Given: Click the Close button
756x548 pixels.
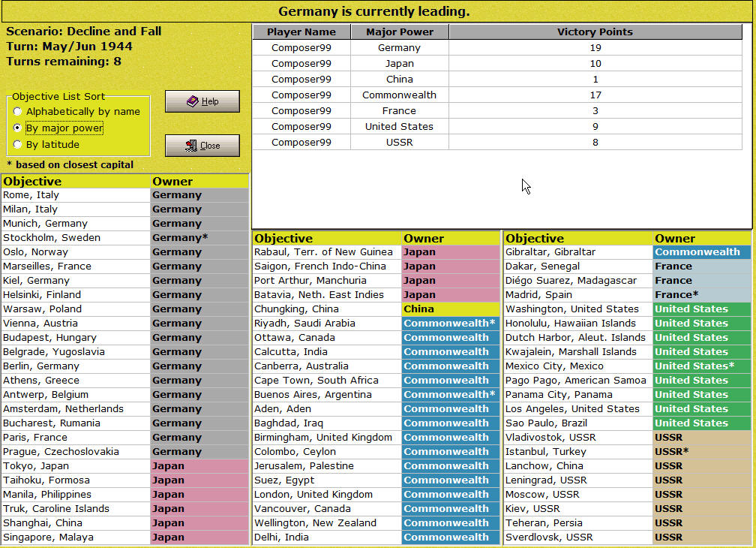Looking at the screenshot, I should [x=202, y=145].
